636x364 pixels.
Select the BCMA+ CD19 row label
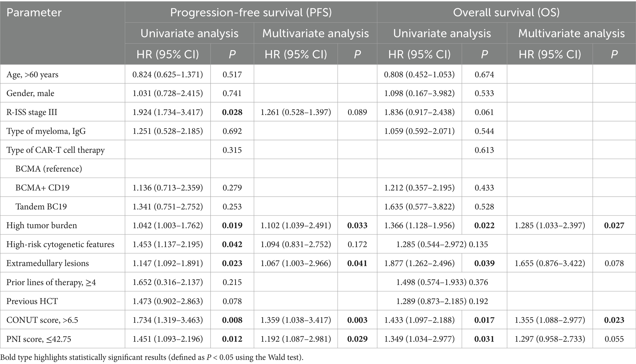pos(42,187)
